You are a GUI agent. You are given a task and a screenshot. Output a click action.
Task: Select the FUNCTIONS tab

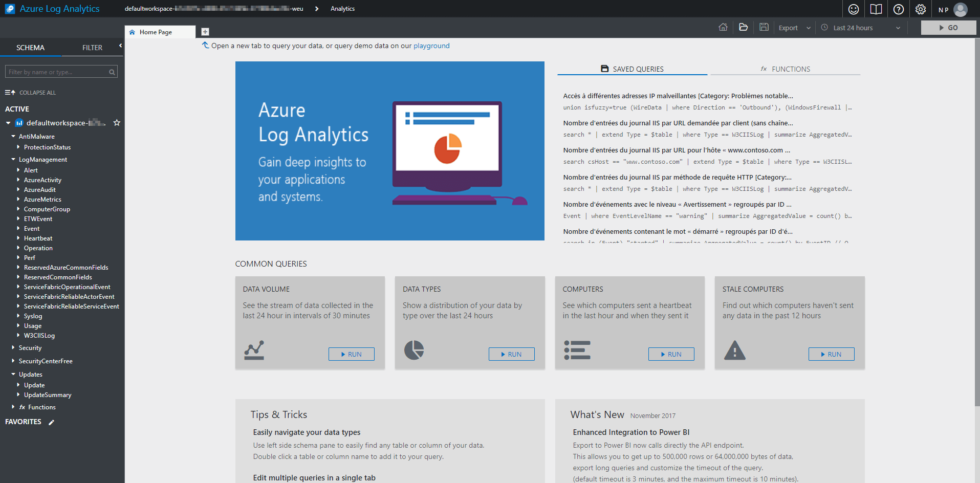click(x=785, y=69)
